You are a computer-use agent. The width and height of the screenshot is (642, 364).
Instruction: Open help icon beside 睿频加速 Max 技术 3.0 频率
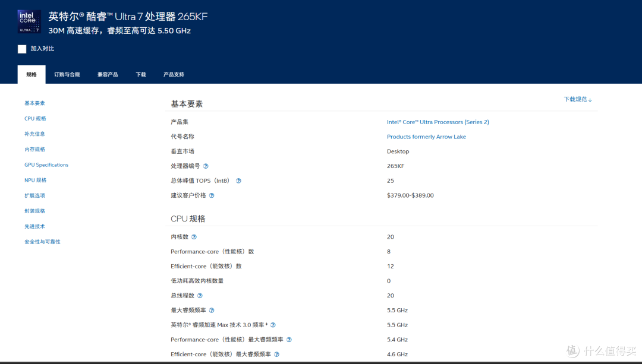[x=273, y=325]
